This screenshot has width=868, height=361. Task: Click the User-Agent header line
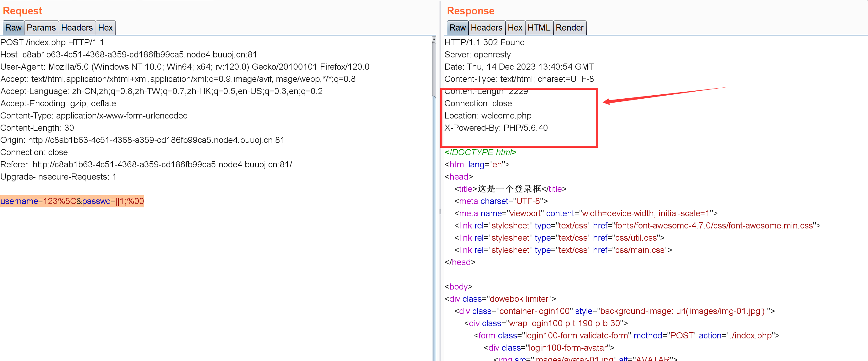click(185, 67)
